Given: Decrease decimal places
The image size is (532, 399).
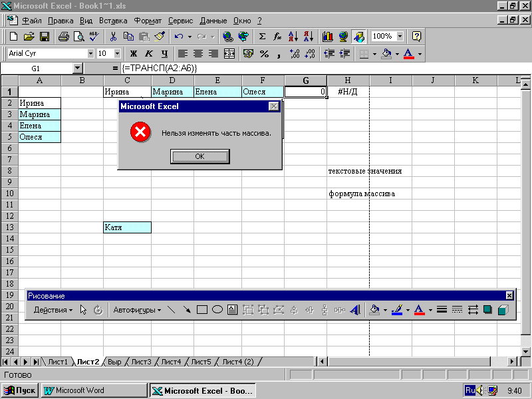Looking at the screenshot, I should pos(310,54).
